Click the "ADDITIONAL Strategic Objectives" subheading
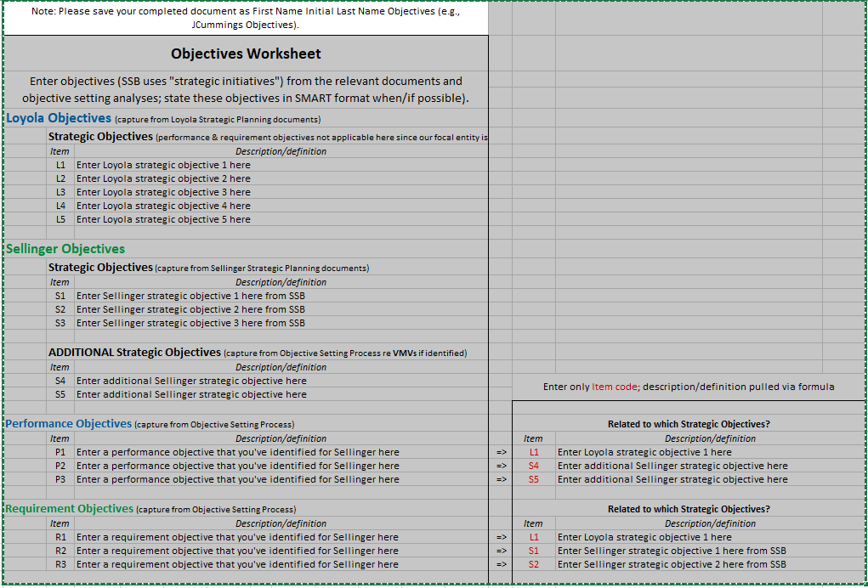 (x=134, y=353)
